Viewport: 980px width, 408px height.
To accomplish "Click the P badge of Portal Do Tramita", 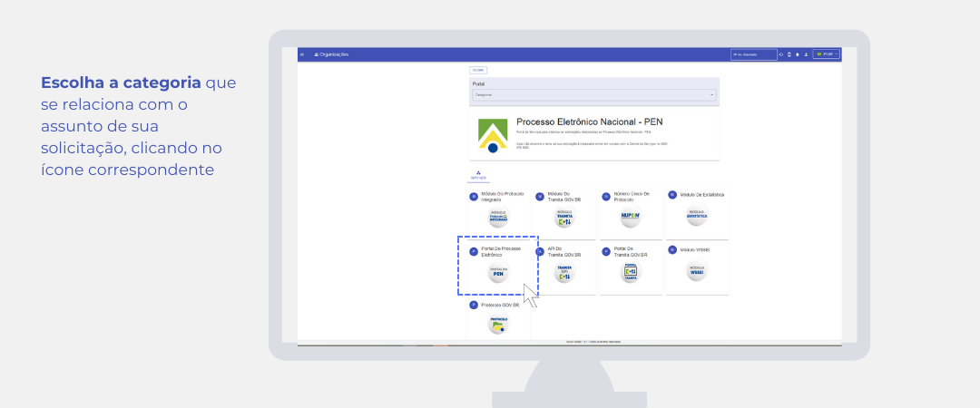I will click(x=606, y=251).
